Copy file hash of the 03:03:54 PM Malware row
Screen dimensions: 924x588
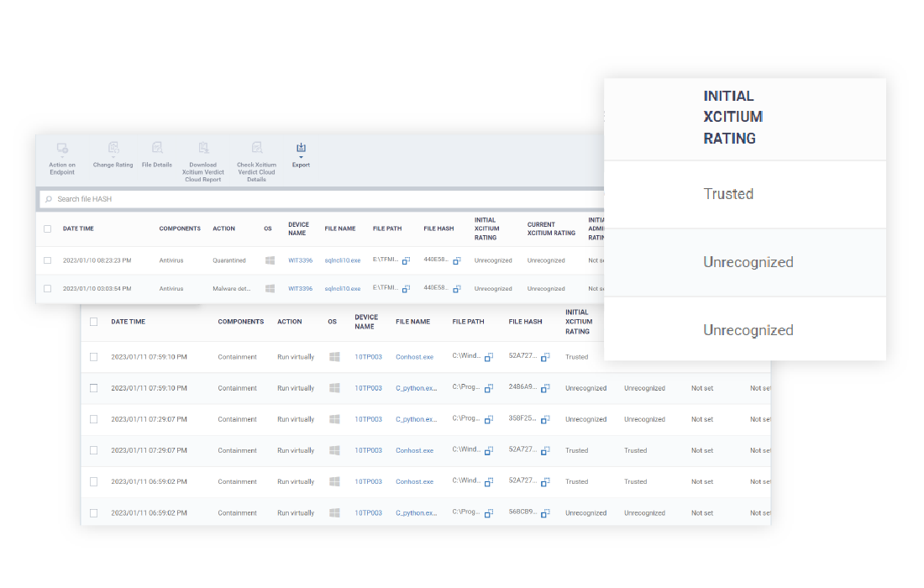[x=457, y=289]
